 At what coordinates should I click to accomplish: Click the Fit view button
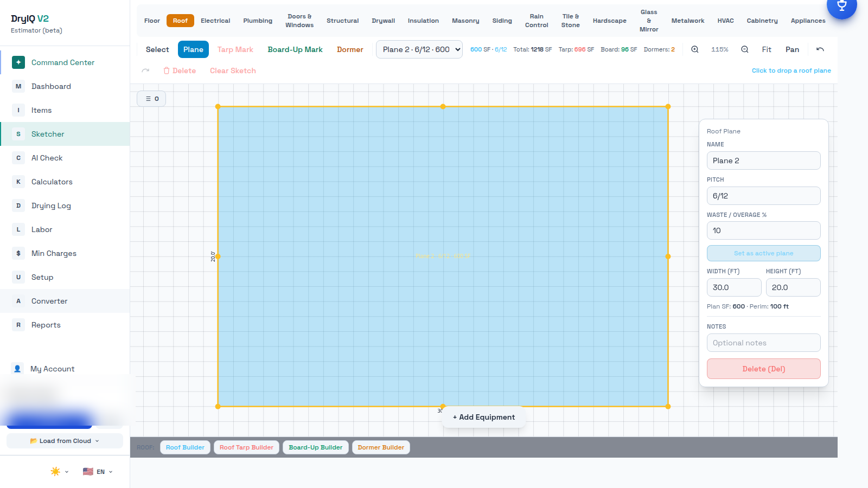(x=767, y=49)
